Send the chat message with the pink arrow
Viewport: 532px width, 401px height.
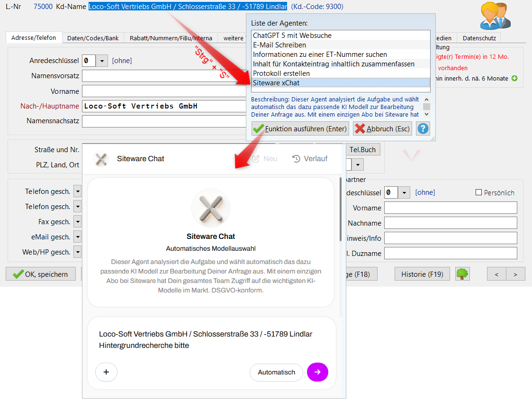[317, 372]
